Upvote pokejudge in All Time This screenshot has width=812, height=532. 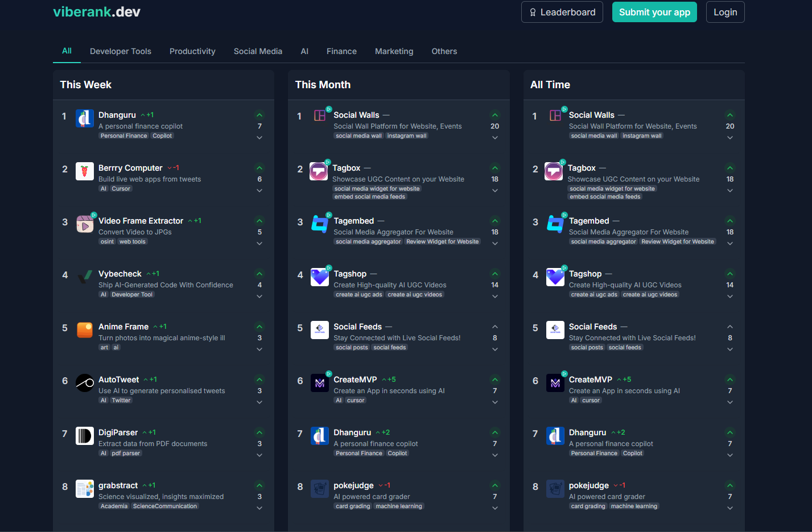coord(730,485)
